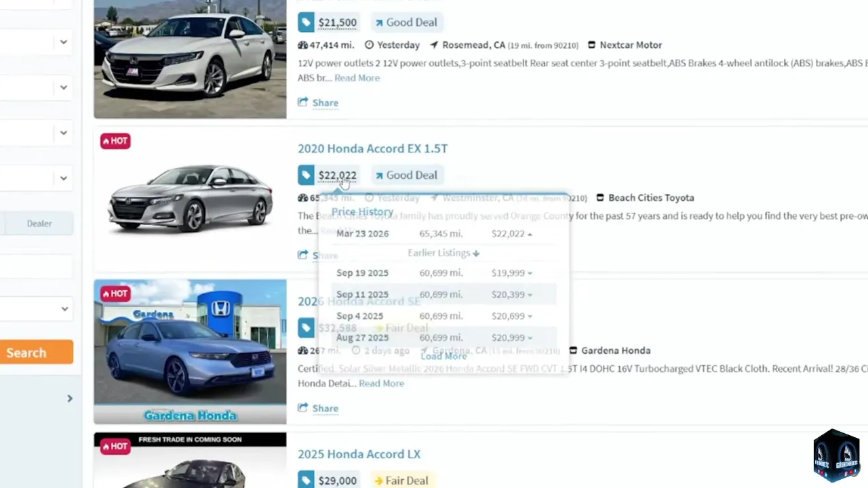Open the Fresh Trade Coming Soon thumbnail

click(190, 460)
